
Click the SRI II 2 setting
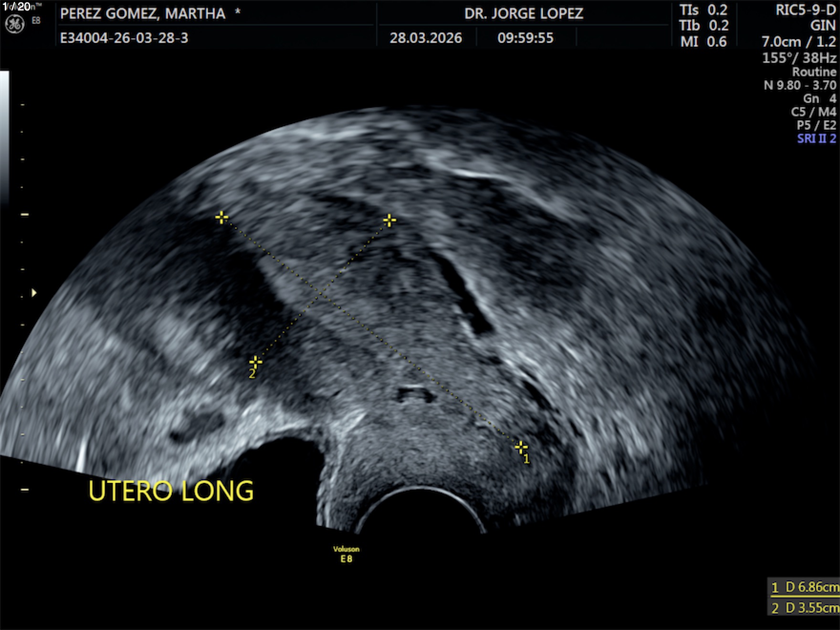point(816,139)
